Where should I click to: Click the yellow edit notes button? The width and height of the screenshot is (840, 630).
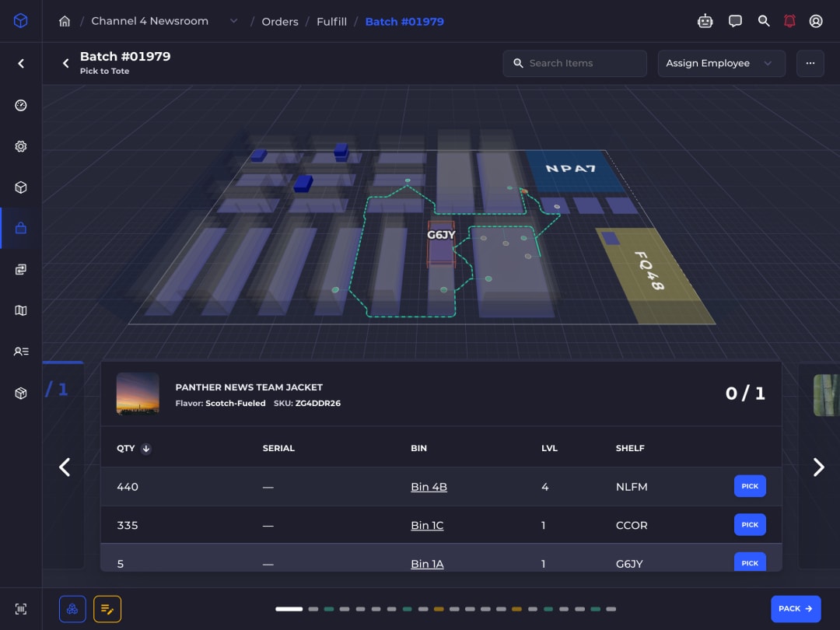pos(107,609)
